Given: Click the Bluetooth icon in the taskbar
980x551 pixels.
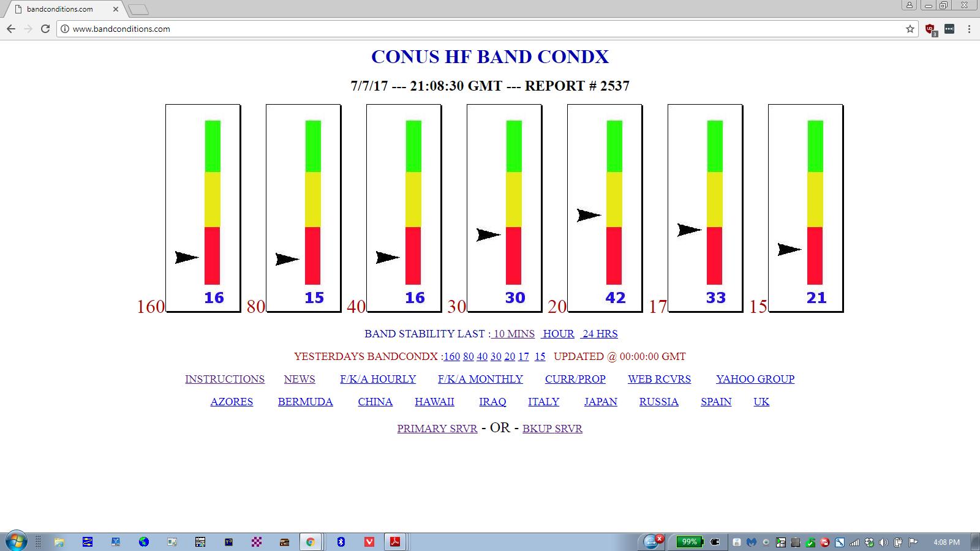Looking at the screenshot, I should point(341,542).
